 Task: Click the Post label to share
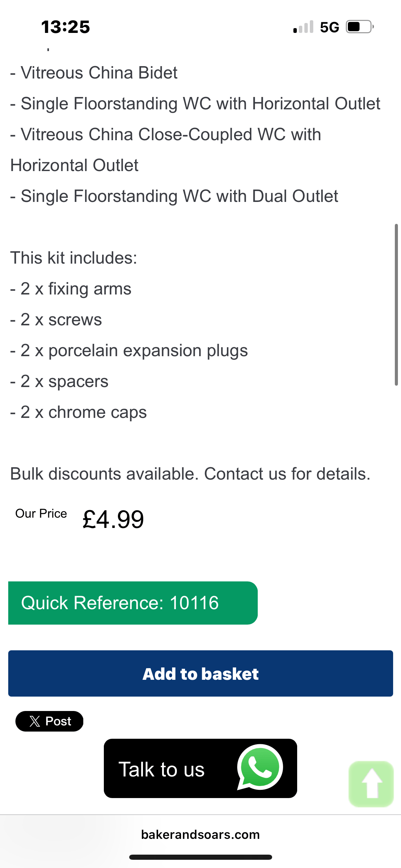58,721
